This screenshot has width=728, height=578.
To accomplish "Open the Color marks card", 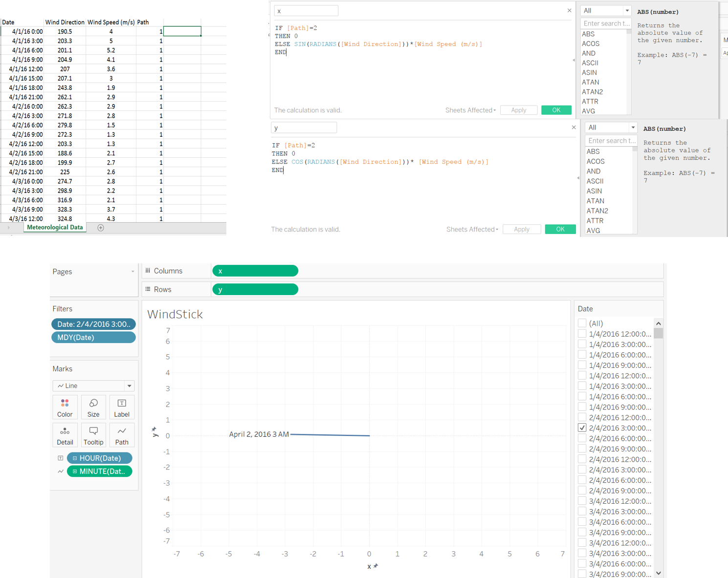I will tap(65, 407).
